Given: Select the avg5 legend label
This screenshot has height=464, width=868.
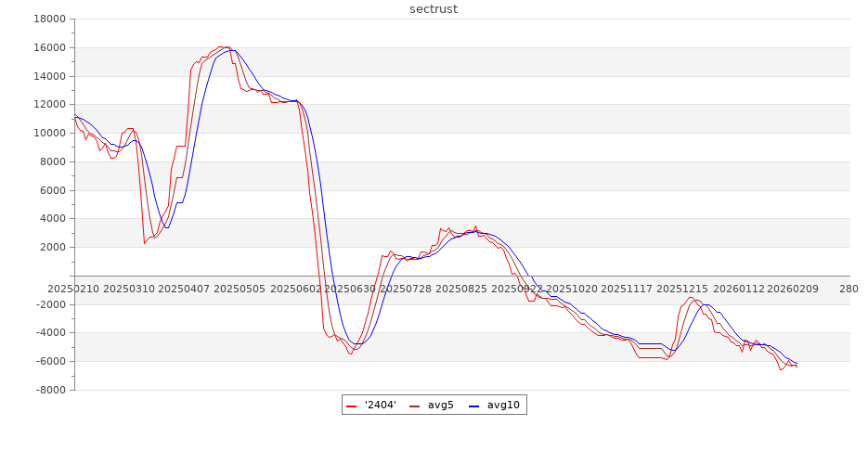Looking at the screenshot, I should (439, 405).
